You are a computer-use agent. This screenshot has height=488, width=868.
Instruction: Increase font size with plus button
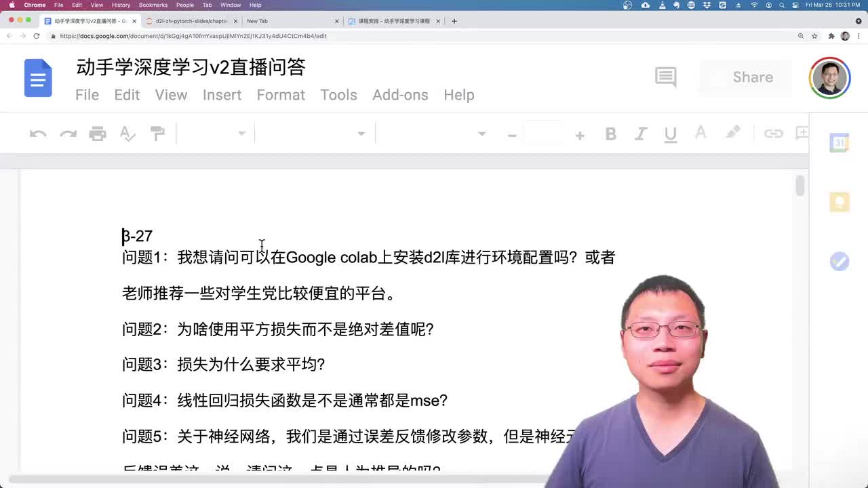point(580,135)
